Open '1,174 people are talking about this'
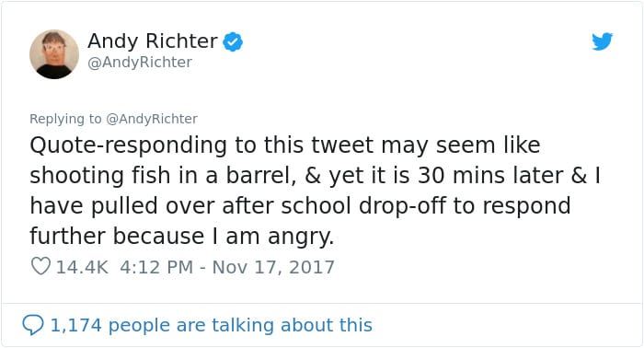This screenshot has height=348, width=644. click(211, 325)
